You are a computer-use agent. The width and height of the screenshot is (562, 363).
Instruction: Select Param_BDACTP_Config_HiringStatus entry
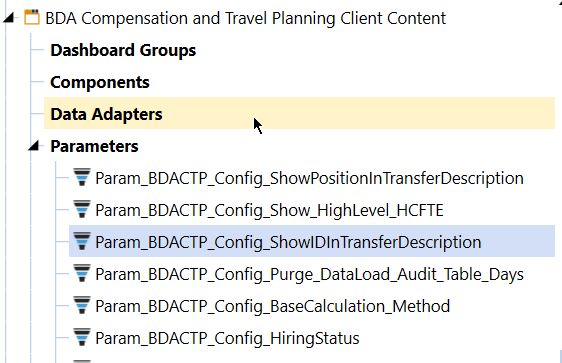click(227, 338)
